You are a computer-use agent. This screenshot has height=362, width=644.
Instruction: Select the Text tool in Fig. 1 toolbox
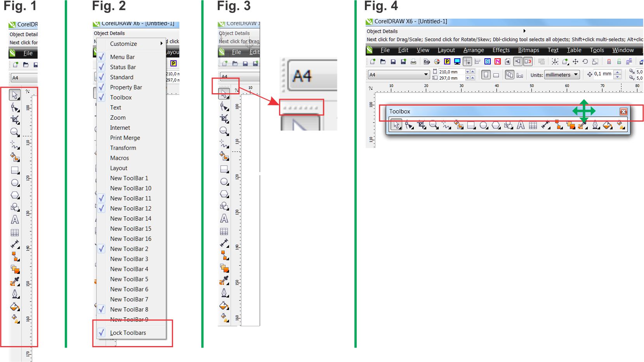click(15, 220)
